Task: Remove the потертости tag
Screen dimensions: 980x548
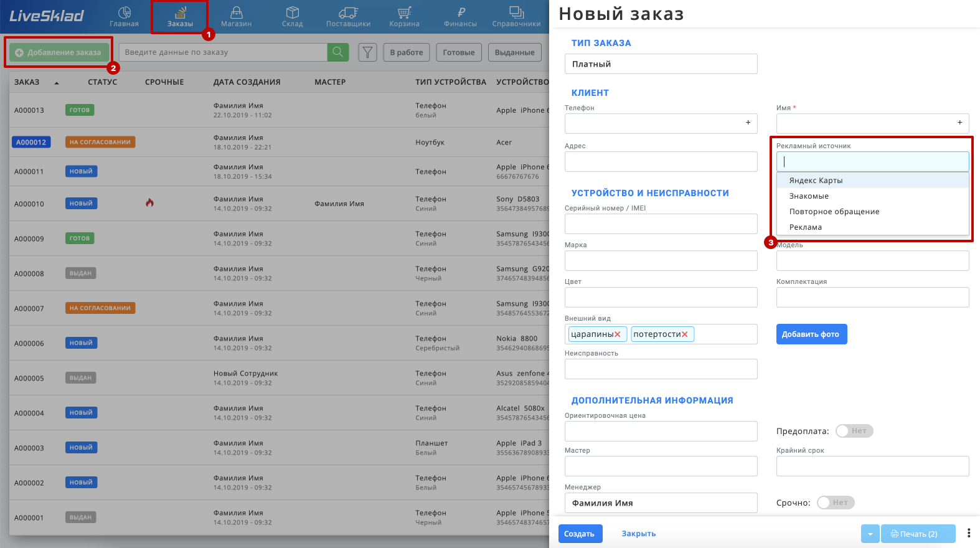Action: (x=685, y=334)
